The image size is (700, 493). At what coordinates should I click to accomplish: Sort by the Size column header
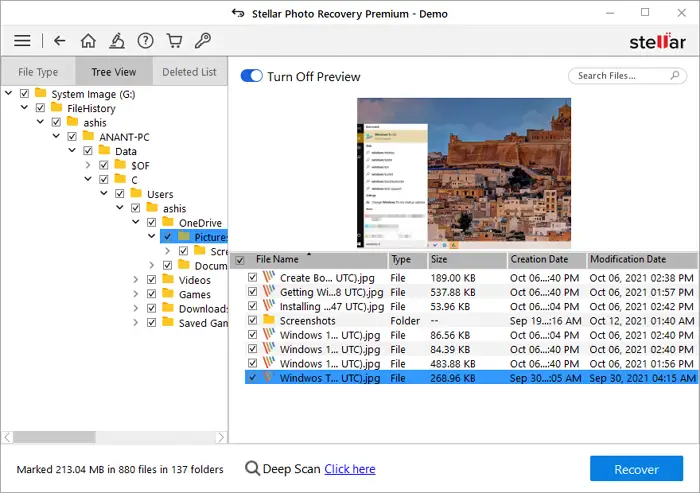click(467, 260)
